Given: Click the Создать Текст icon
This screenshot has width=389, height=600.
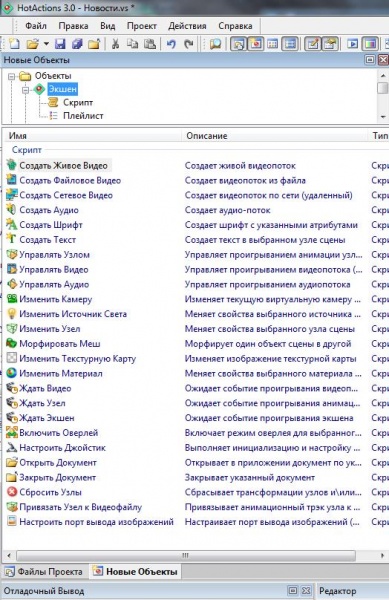Looking at the screenshot, I should pos(12,239).
